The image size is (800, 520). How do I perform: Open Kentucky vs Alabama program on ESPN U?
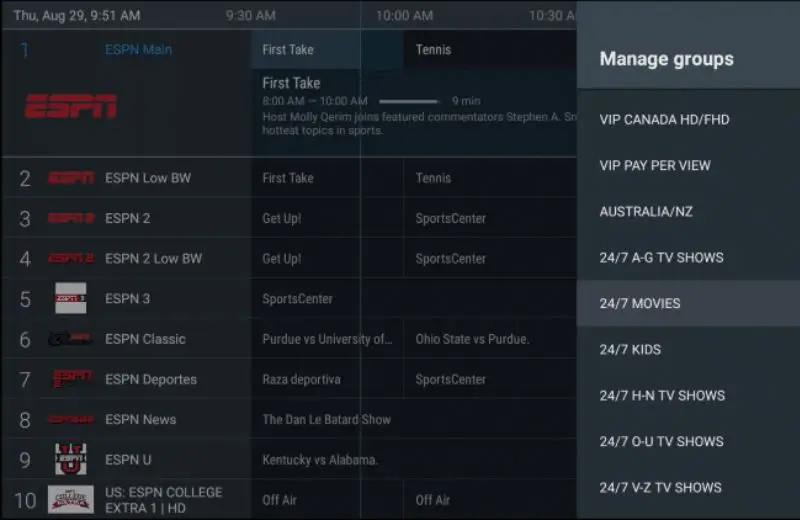(320, 459)
